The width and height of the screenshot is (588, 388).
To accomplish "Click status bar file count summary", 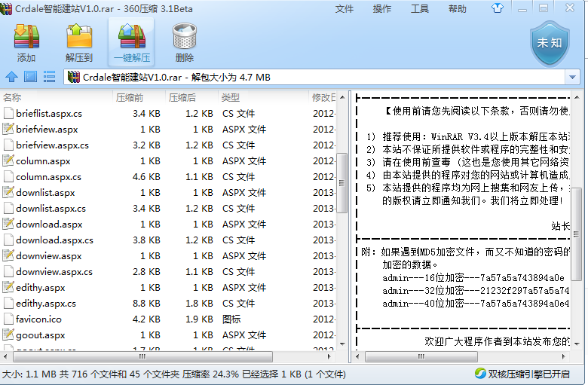I will (x=173, y=374).
